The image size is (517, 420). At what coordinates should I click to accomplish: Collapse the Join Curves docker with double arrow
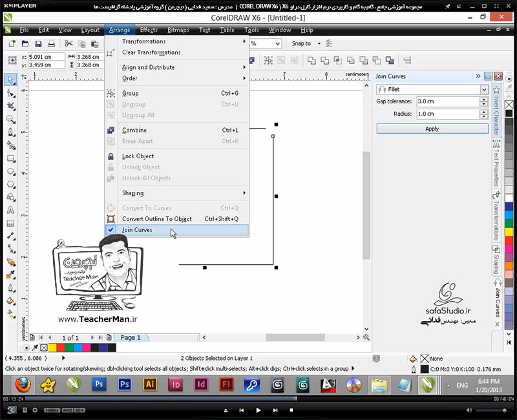[478, 76]
